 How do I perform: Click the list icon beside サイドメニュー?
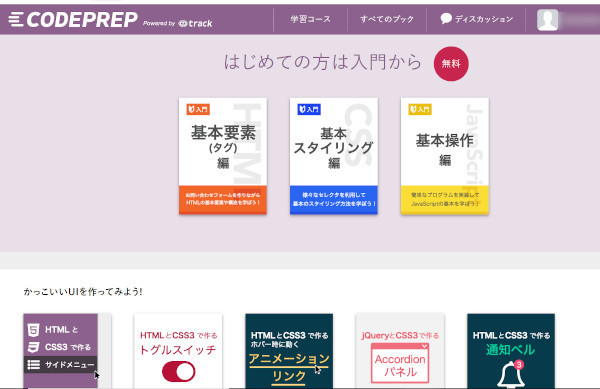click(x=33, y=365)
